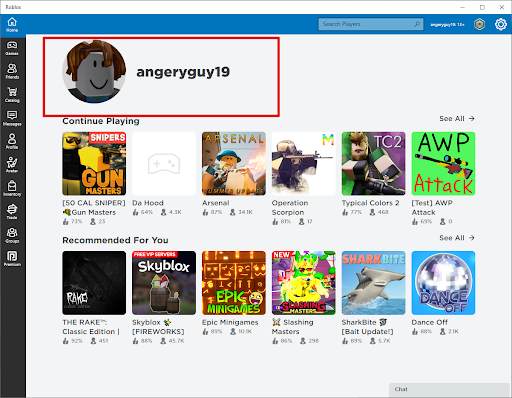Image resolution: width=512 pixels, height=398 pixels.
Task: Open the Arsenal game thumbnail
Action: pyautogui.click(x=234, y=163)
